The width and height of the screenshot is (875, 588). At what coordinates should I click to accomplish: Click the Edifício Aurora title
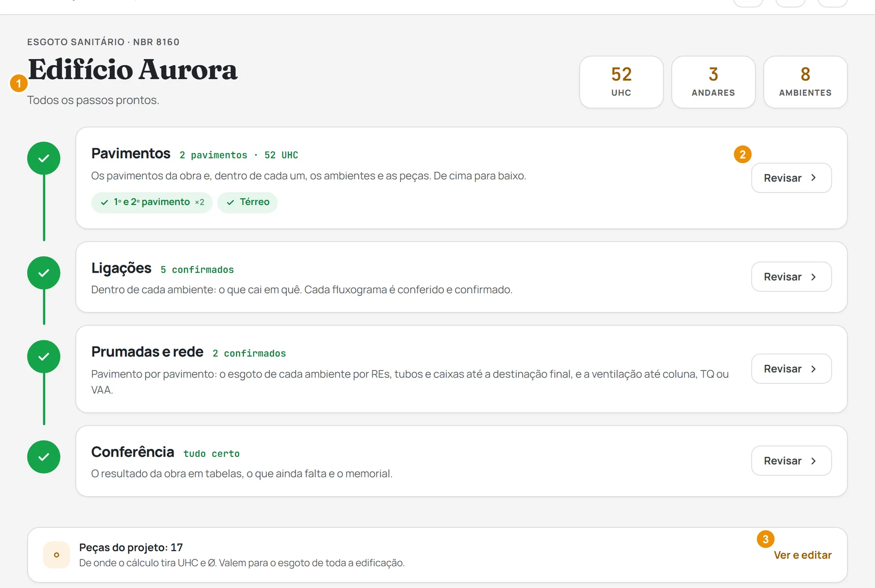[x=133, y=69]
